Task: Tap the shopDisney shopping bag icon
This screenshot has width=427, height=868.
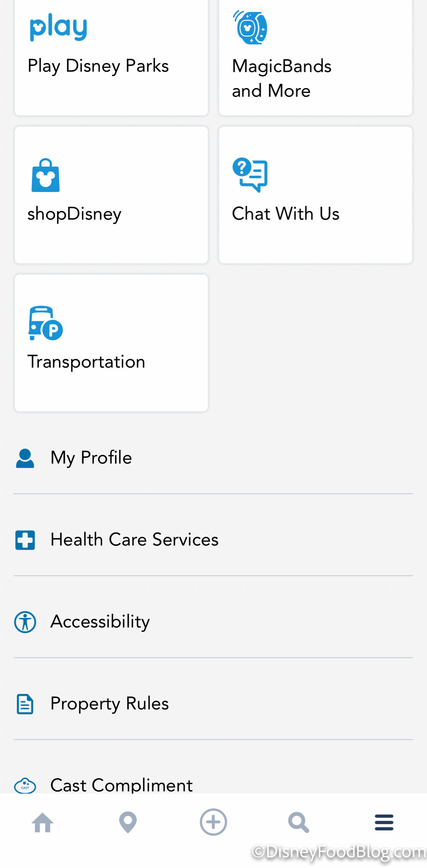Action: pyautogui.click(x=46, y=176)
